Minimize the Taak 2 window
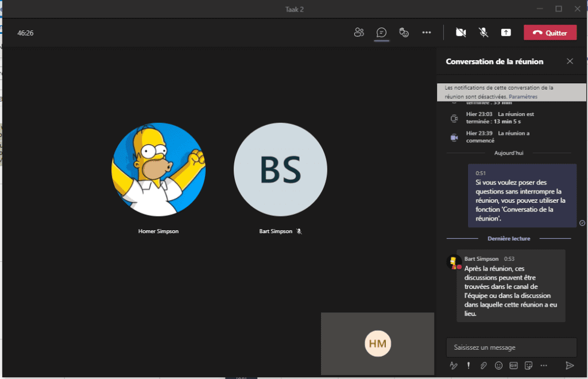 [x=540, y=9]
